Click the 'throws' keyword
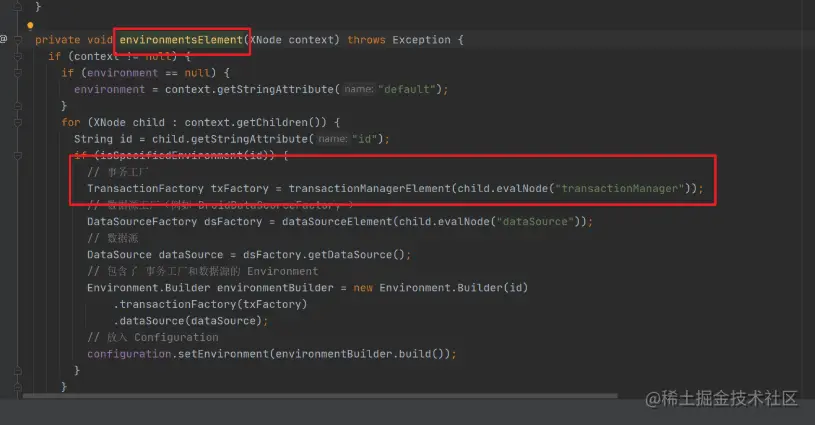Screen dimensions: 815x425 point(366,40)
